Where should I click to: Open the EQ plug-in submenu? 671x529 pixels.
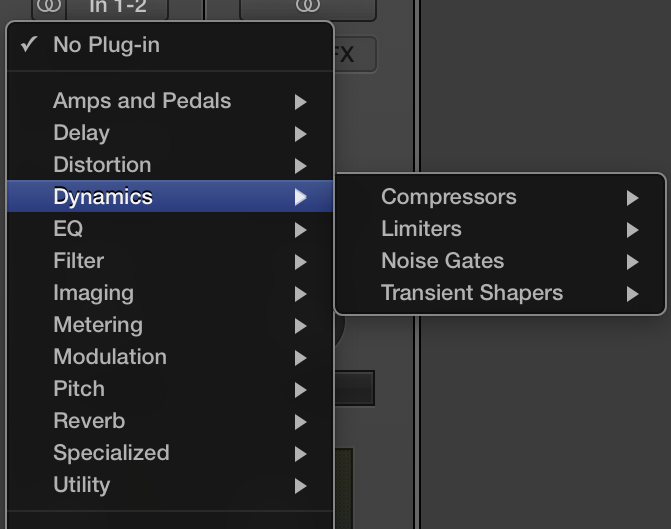pyautogui.click(x=68, y=229)
